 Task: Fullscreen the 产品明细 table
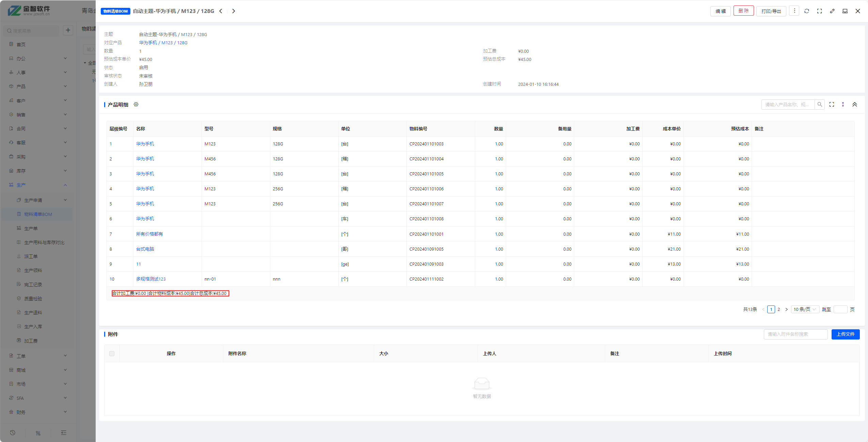coord(832,105)
